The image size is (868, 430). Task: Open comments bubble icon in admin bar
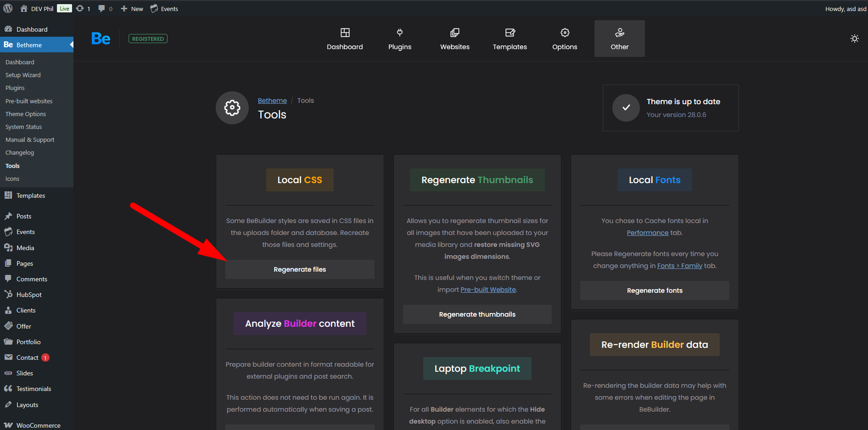coord(101,8)
